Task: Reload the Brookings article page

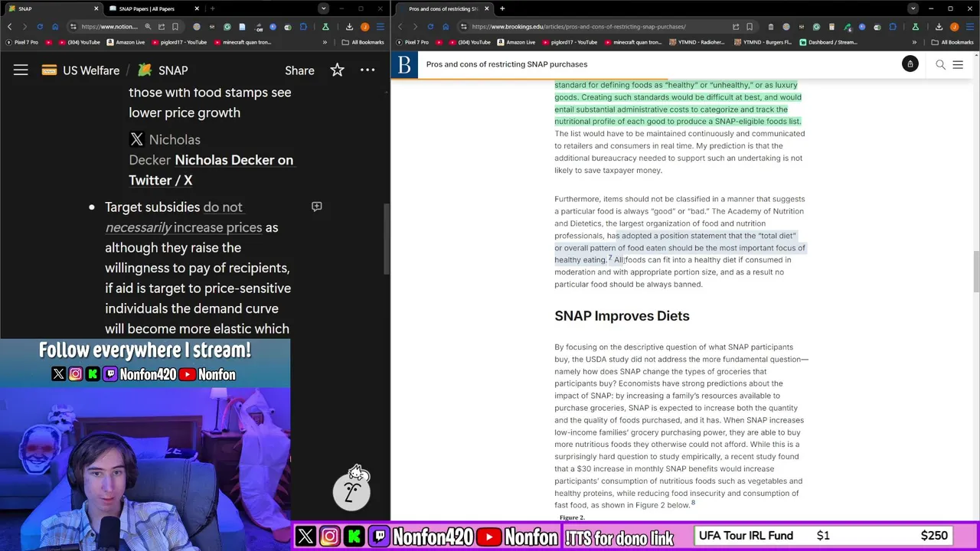Action: 430,27
